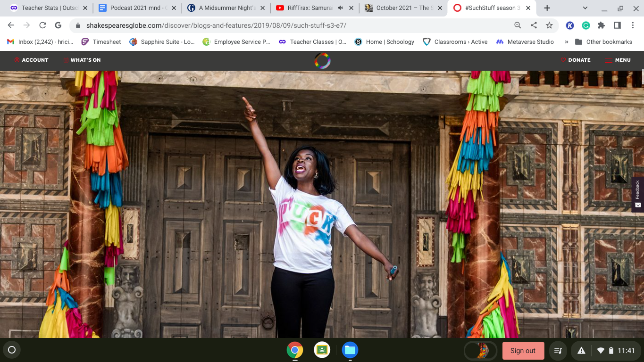
Task: Toggle the browser side panel
Action: 617,25
